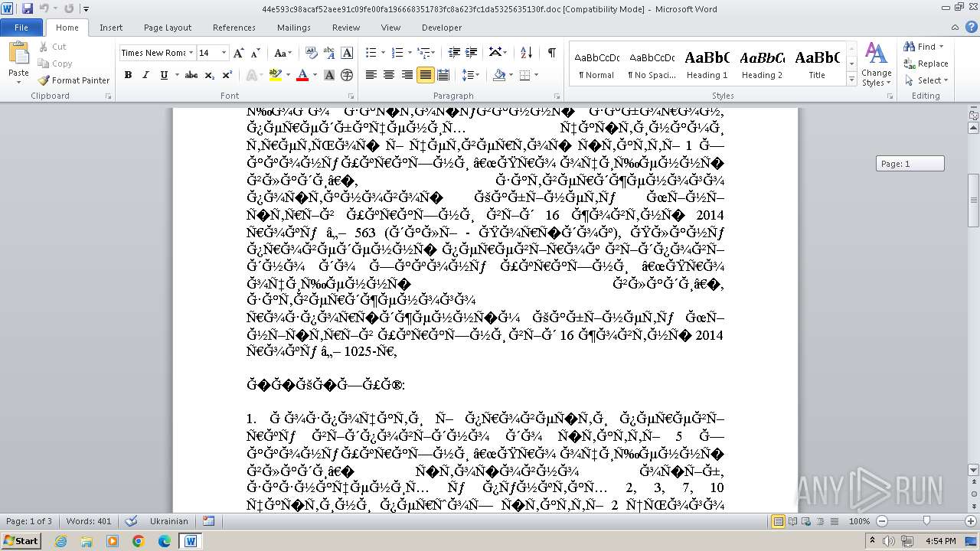Viewport: 980px width, 551px height.
Task: Align text to the right
Action: click(x=407, y=75)
